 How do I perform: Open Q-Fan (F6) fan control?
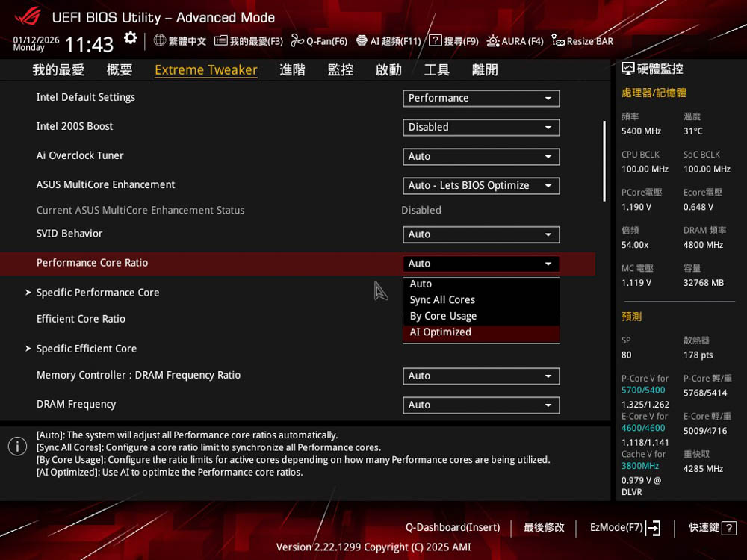[x=297, y=41]
